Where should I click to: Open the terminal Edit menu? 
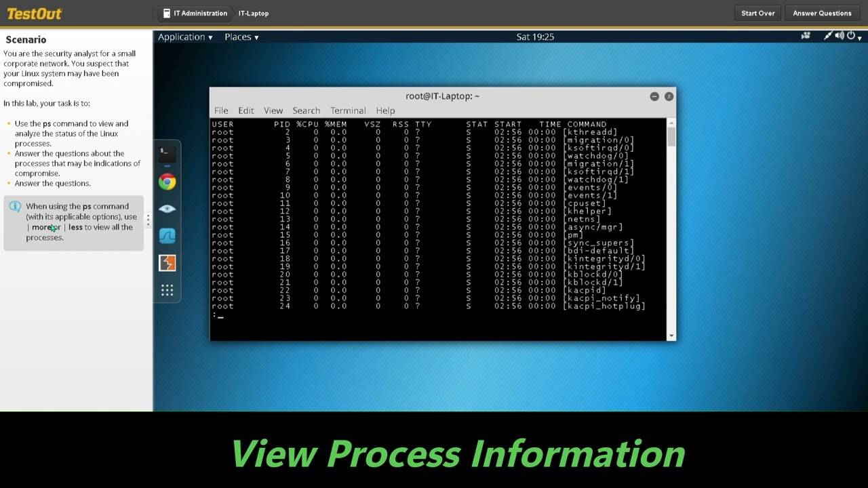tap(245, 110)
